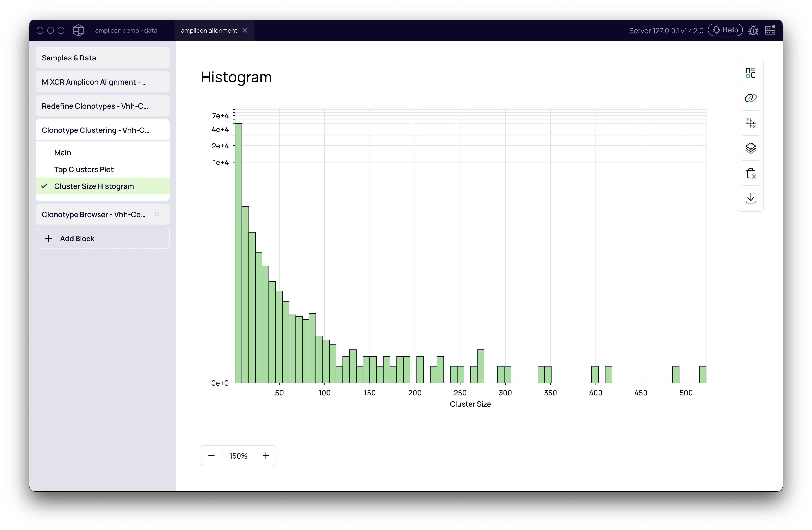Increase zoom with the plus stepper
812x530 pixels.
[266, 456]
